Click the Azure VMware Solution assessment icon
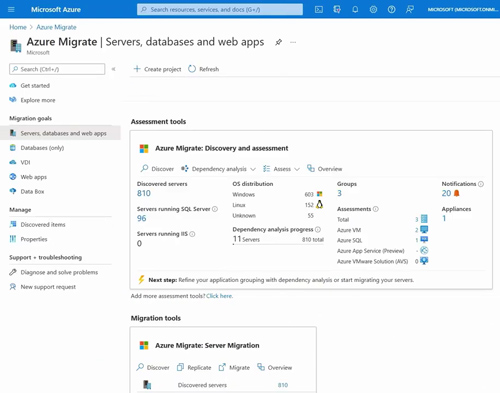The width and height of the screenshot is (500, 393). pyautogui.click(x=424, y=261)
